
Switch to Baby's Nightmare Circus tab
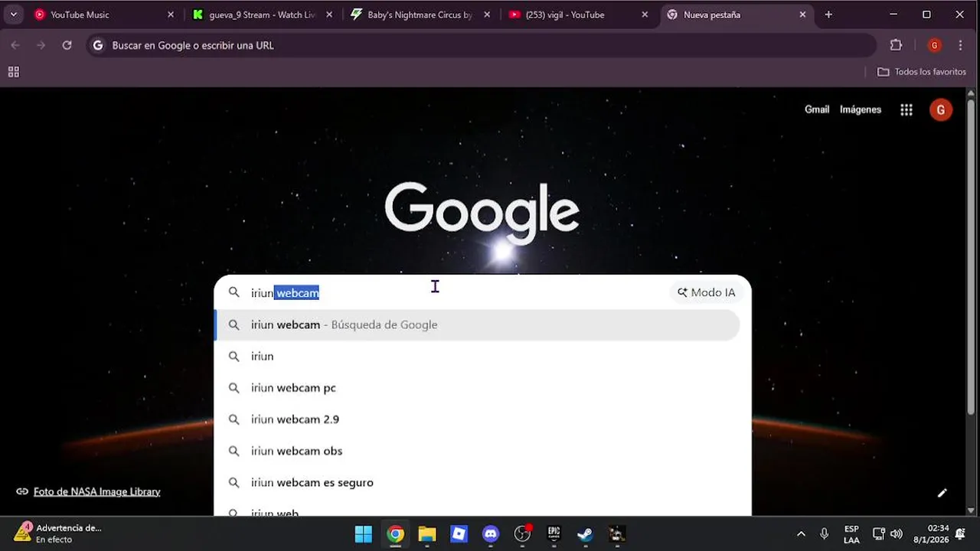point(420,15)
